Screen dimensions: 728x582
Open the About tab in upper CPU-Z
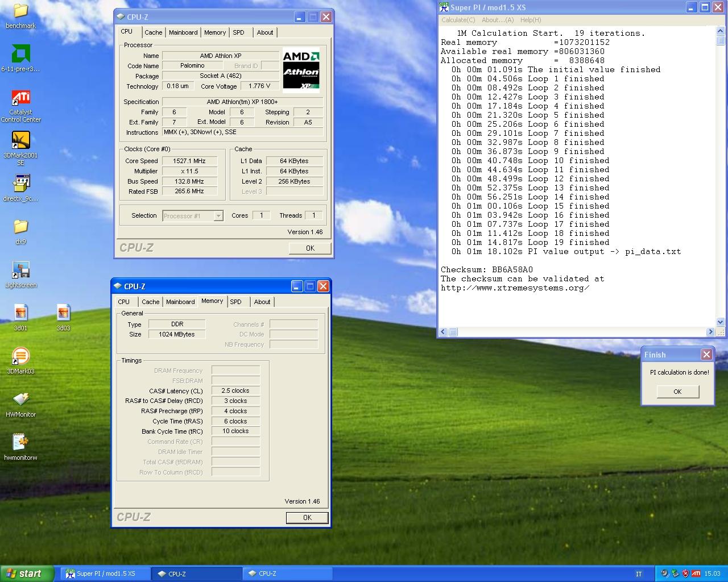tap(265, 32)
